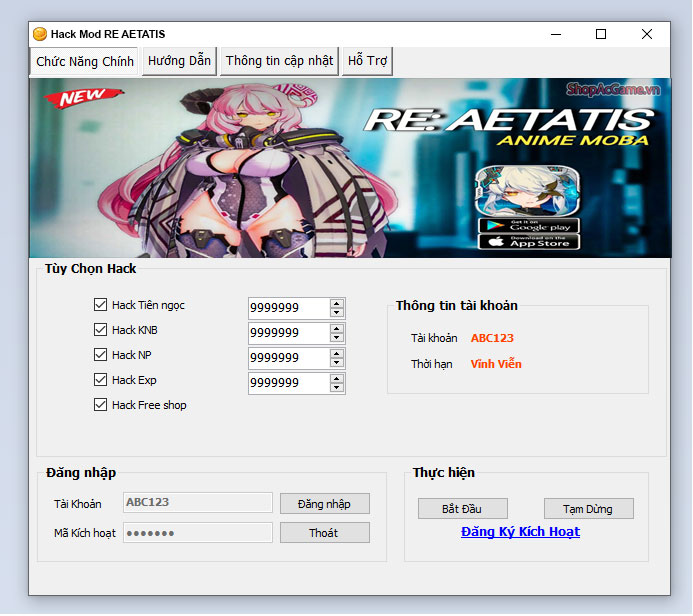The height and width of the screenshot is (616, 693).
Task: Decrease the Hack KNB value with down arrow
Action: point(337,338)
